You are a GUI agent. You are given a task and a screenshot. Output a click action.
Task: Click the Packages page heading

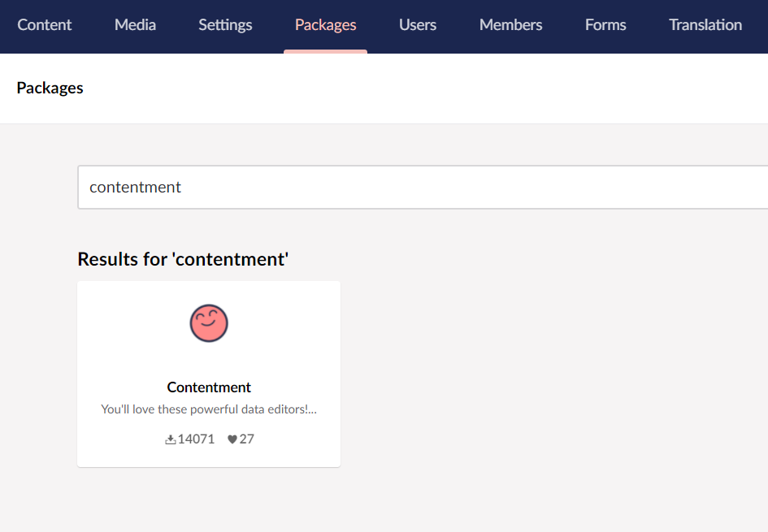click(50, 88)
